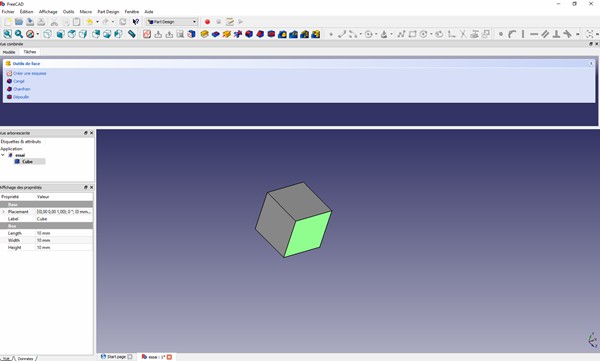Screen dimensions: 600x361
Task: Expand the Placement property row
Action: tap(3, 211)
